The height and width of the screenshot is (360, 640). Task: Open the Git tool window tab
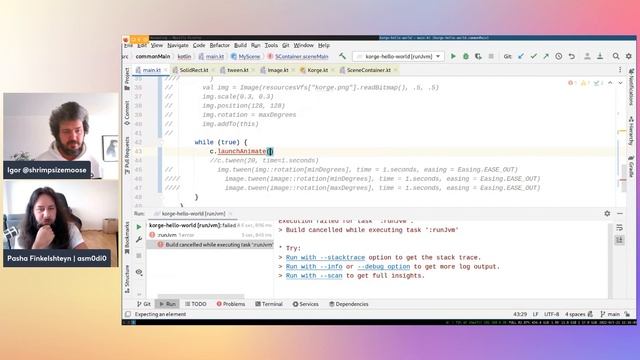point(144,304)
